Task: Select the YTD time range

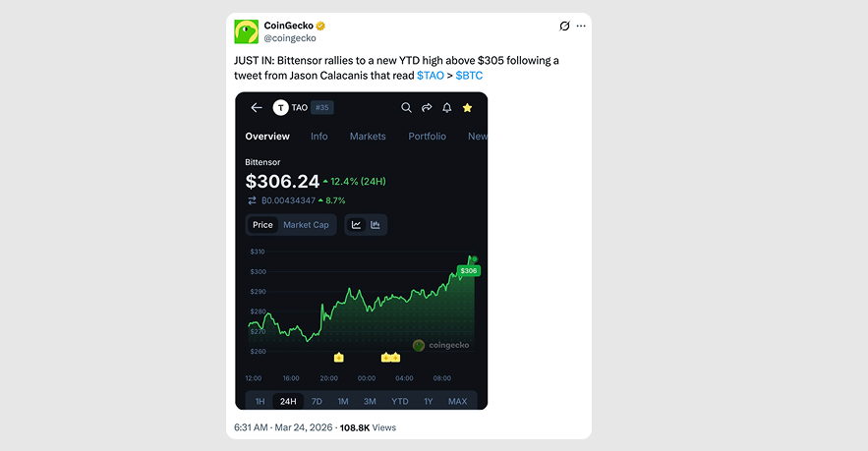Action: point(399,401)
